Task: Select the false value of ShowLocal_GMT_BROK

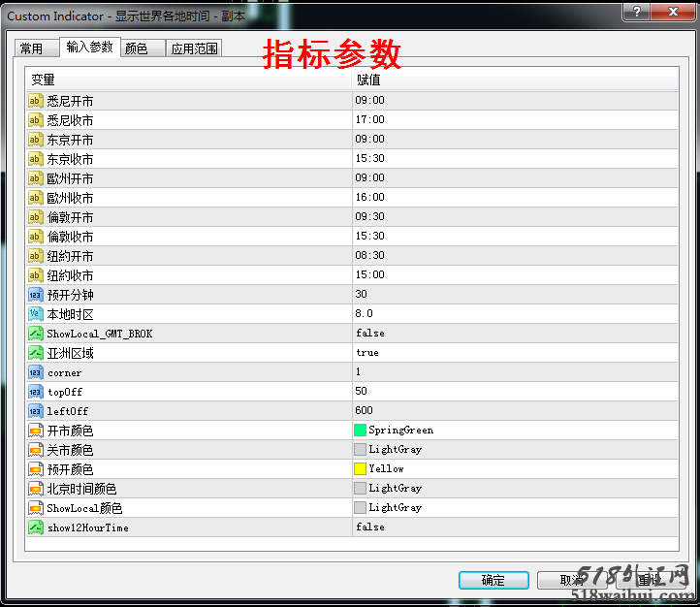Action: pyautogui.click(x=370, y=333)
